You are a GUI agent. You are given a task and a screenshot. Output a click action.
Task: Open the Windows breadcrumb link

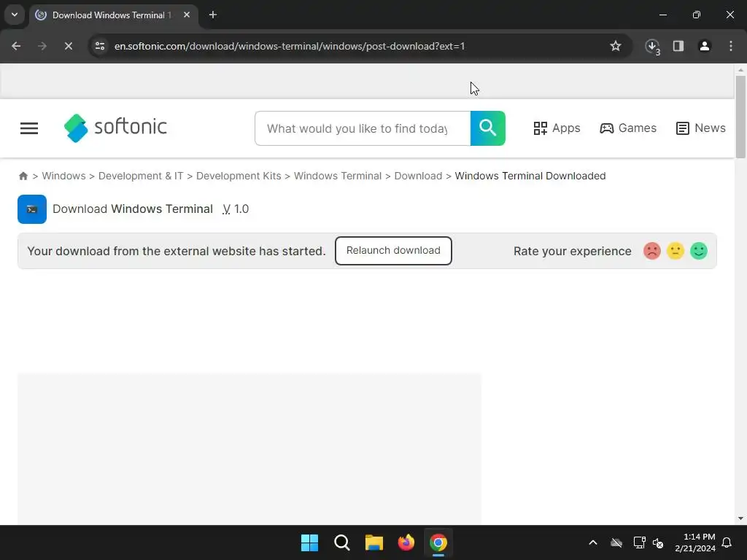(x=64, y=176)
